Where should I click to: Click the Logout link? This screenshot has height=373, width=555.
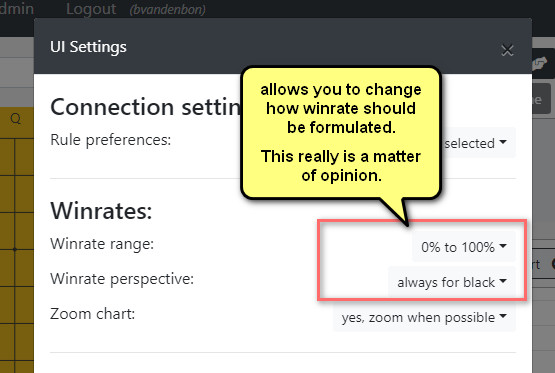[91, 9]
